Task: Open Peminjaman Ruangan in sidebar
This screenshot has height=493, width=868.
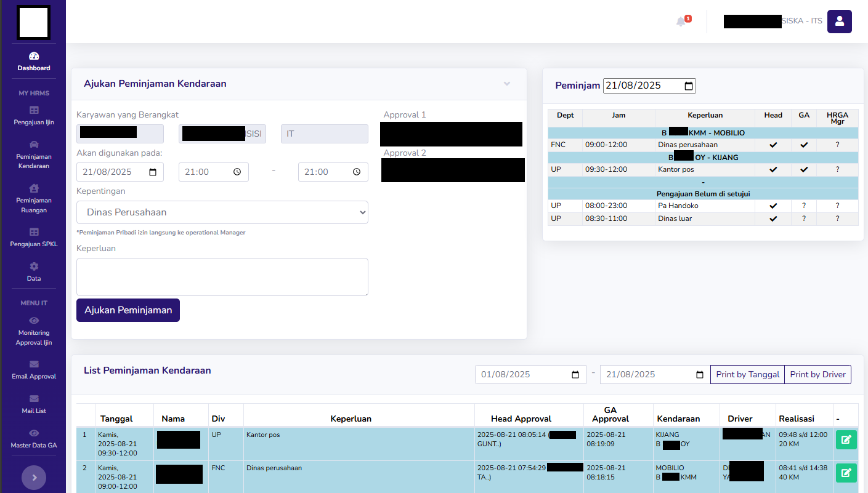Action: (x=34, y=199)
